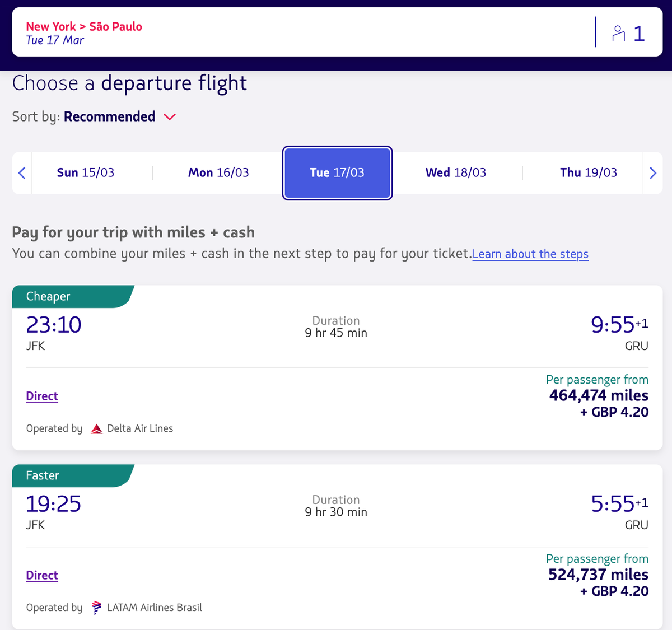Viewport: 672px width, 630px height.
Task: Switch to the Mon 16/03 tab
Action: point(218,172)
